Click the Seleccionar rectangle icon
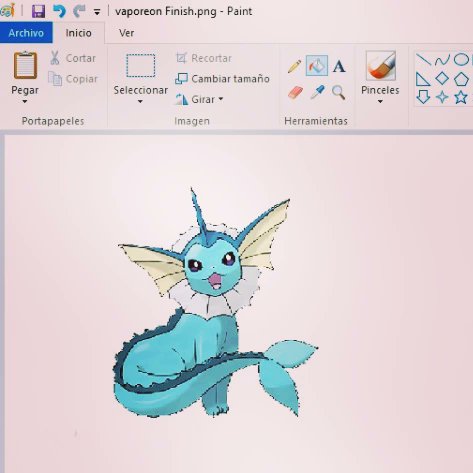473x473 pixels. (141, 66)
